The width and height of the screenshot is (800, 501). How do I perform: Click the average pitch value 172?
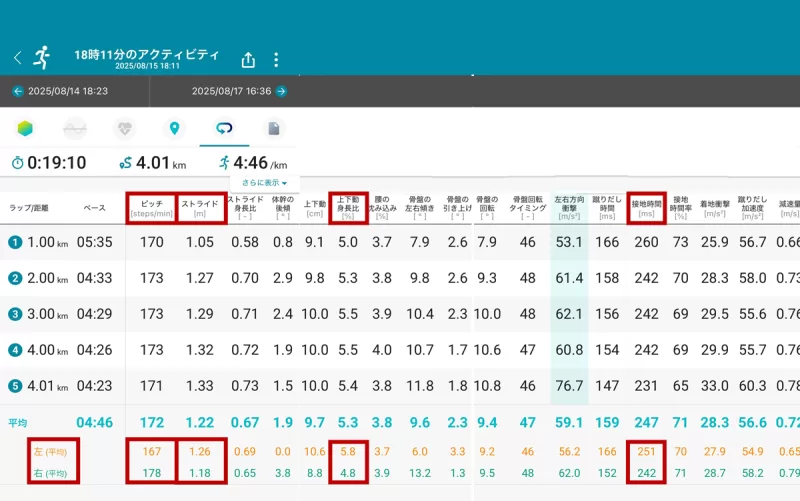pyautogui.click(x=152, y=422)
